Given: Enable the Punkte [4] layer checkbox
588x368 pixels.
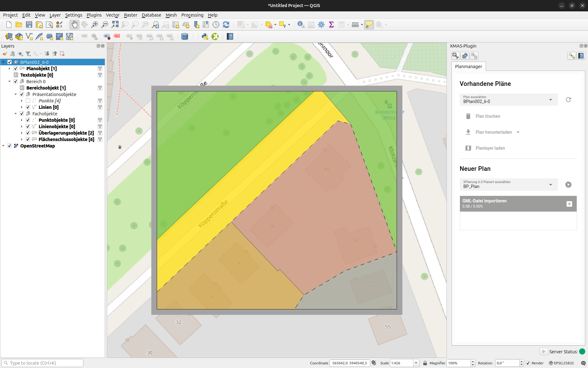Looking at the screenshot, I should (28, 101).
